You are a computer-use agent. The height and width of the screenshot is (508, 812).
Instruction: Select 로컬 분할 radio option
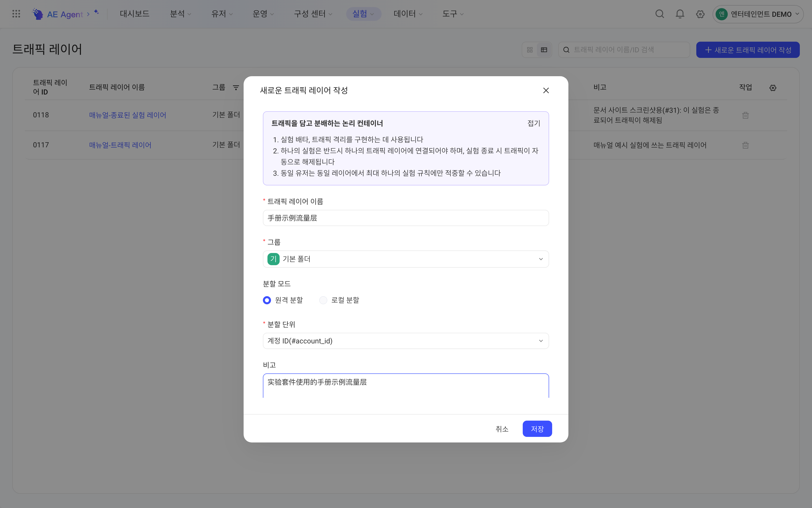point(339,300)
